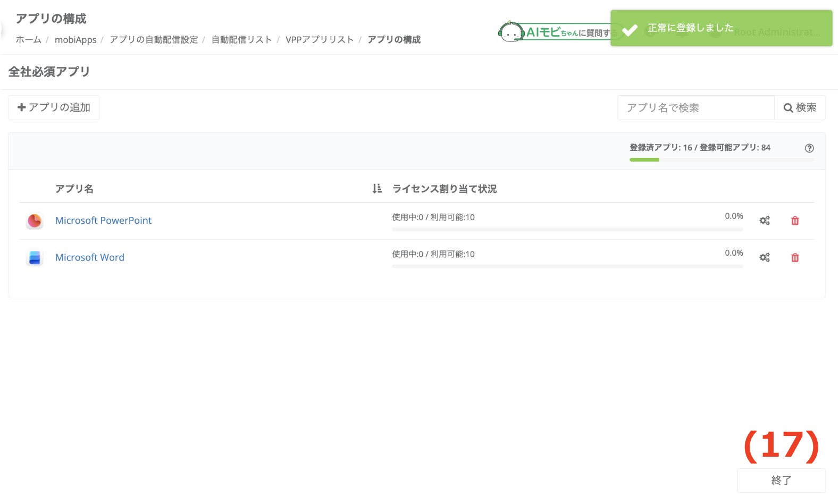
Task: Open アプリの自動配信設定 breadcrumb link
Action: (154, 39)
